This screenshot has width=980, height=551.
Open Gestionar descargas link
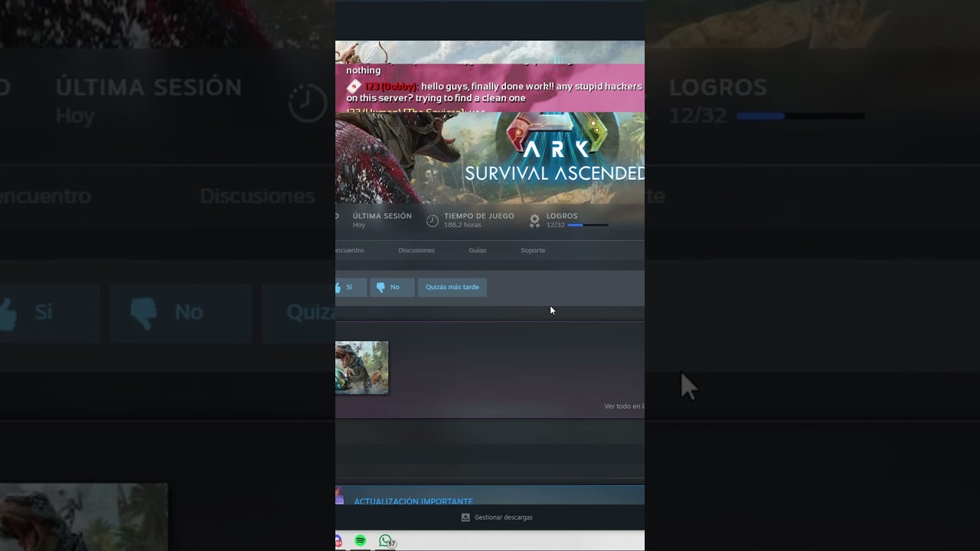point(504,517)
